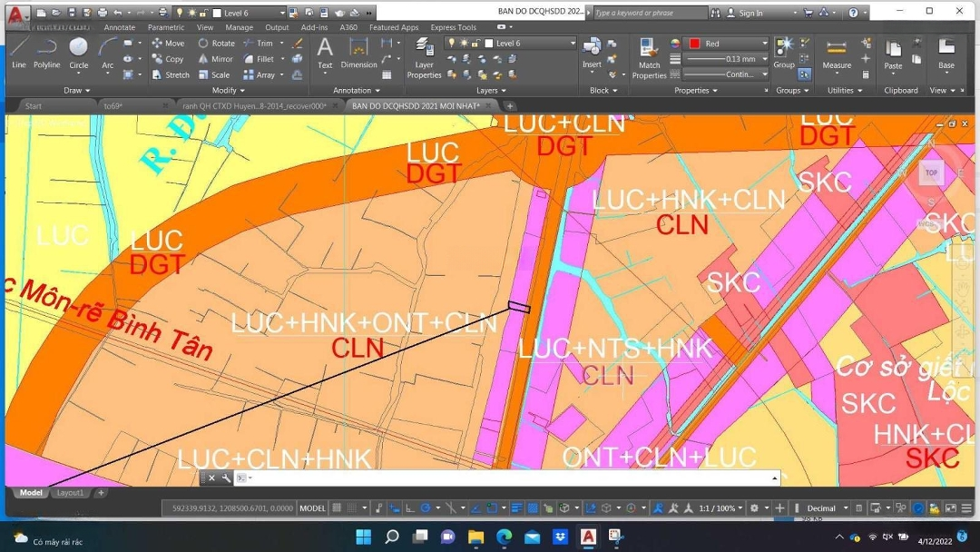Open the Annotate ribbon tab

click(119, 27)
